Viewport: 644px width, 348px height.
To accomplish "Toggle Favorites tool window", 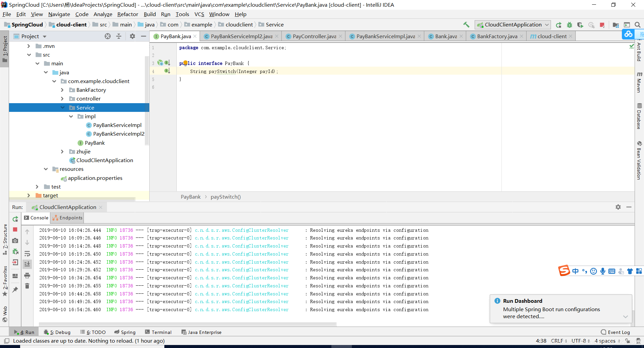I will pos(5,281).
